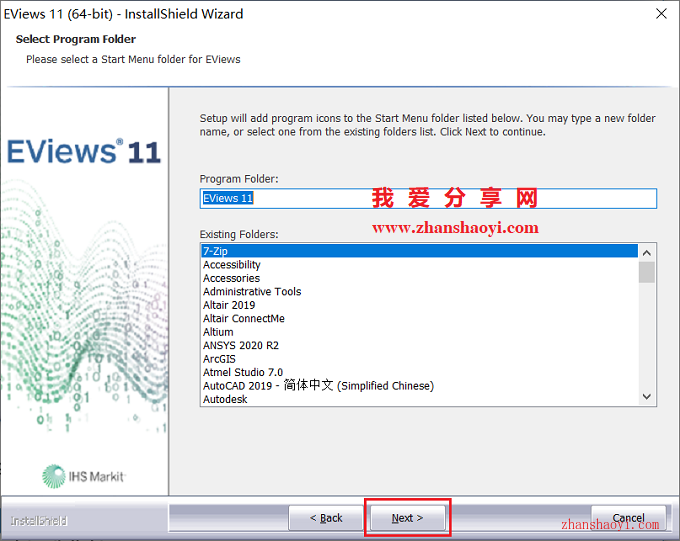
Task: Select ArcGIS in the folder list
Action: [x=419, y=358]
